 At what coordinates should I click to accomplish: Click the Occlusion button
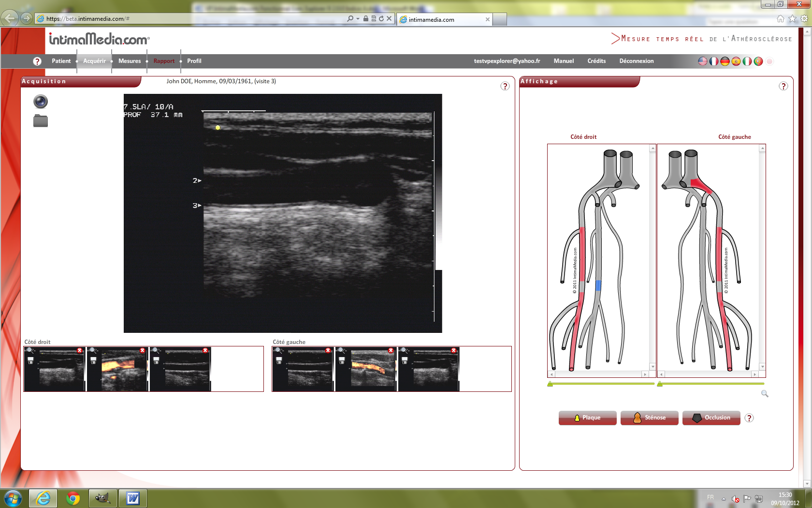(x=711, y=418)
